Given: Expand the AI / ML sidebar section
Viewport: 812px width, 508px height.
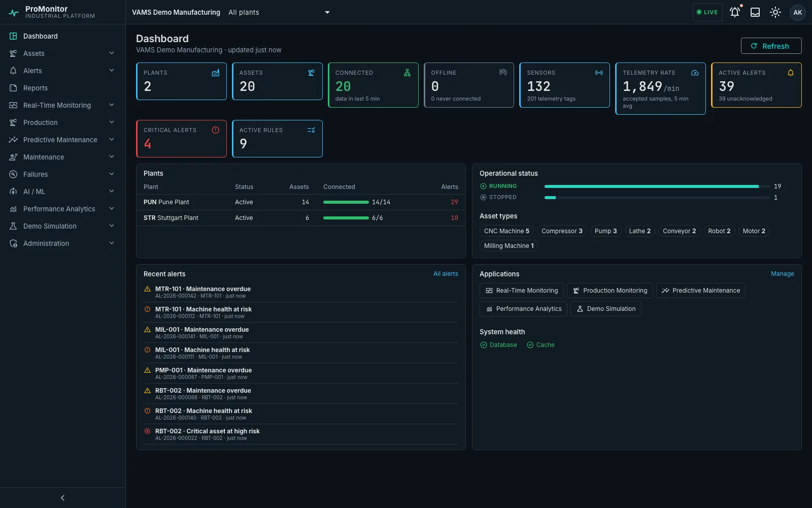Looking at the screenshot, I should click(112, 192).
